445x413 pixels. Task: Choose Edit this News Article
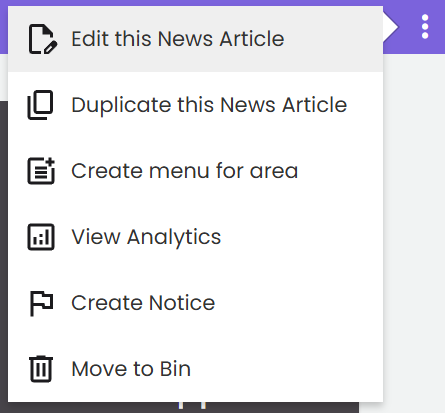[195, 39]
